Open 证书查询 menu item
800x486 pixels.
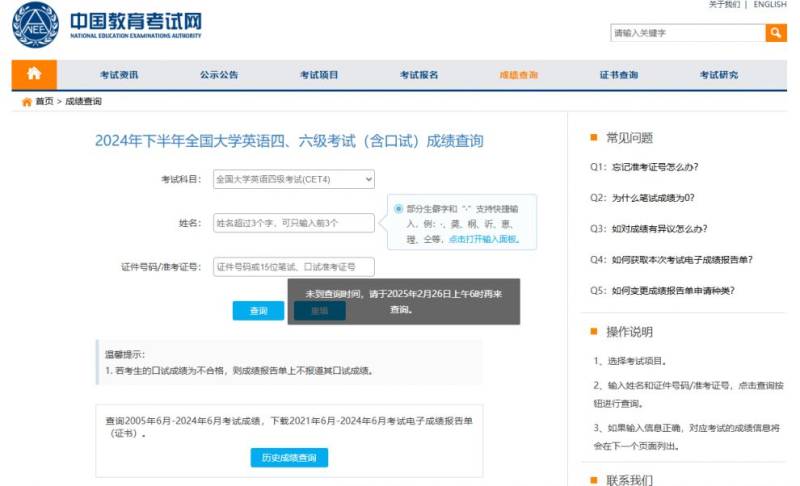(x=618, y=75)
